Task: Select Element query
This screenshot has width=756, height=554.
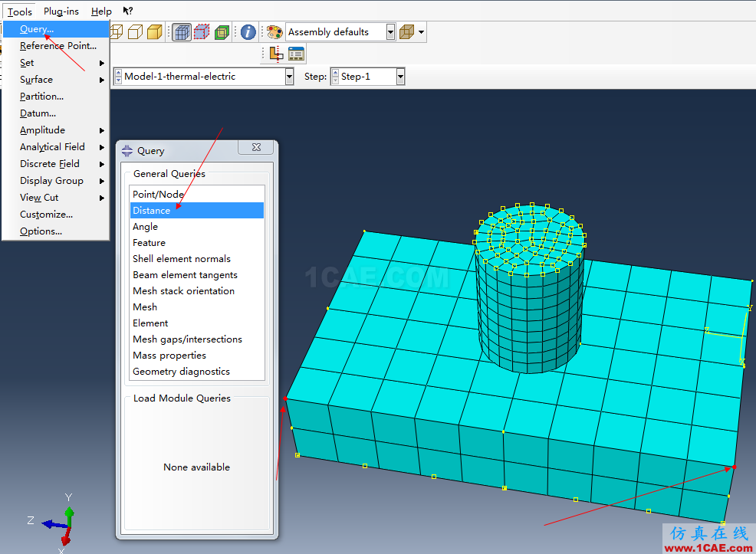Action: pos(197,323)
